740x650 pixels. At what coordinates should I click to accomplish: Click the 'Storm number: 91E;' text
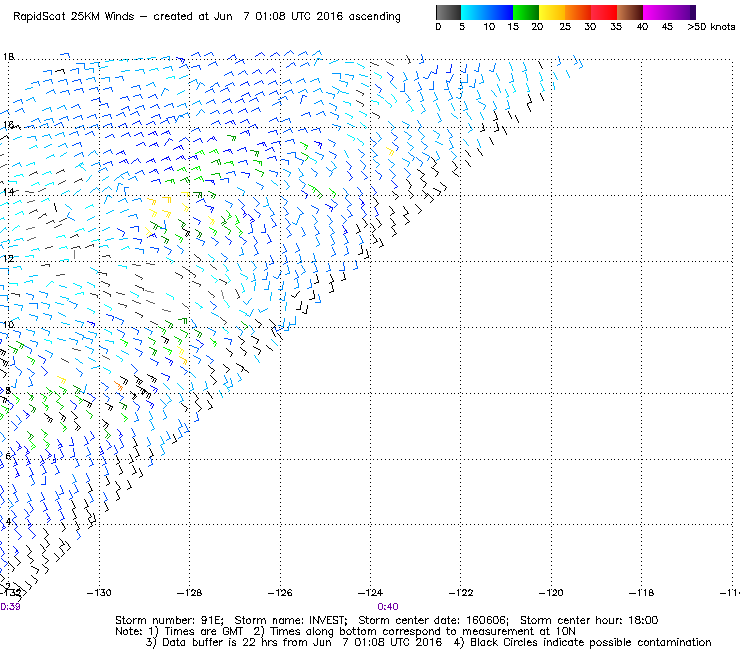pos(169,620)
